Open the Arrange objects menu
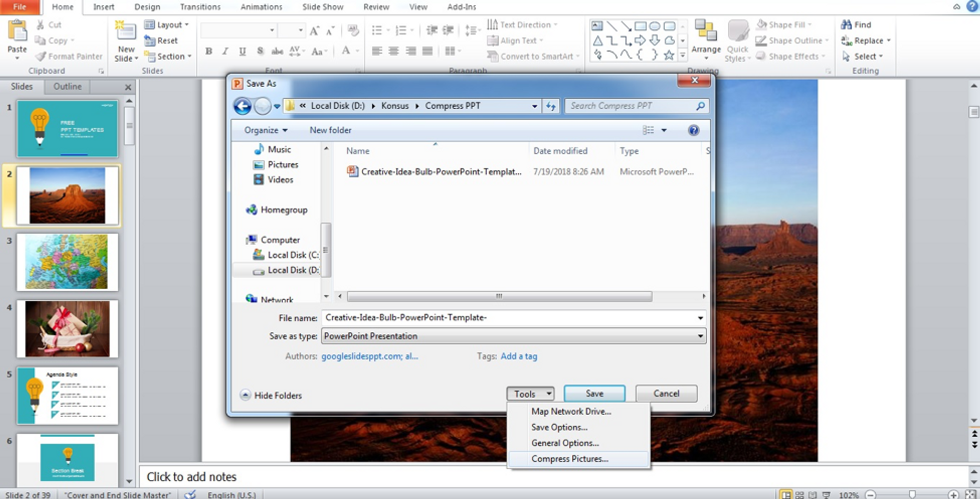This screenshot has width=980, height=499. coord(706,40)
